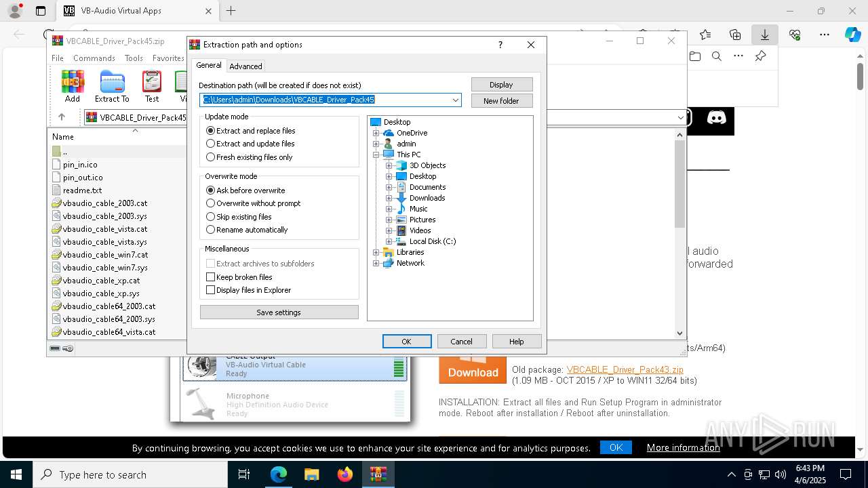Click the pin icon in the browser toolbar
Viewport: 868px width, 488px height.
(760, 56)
